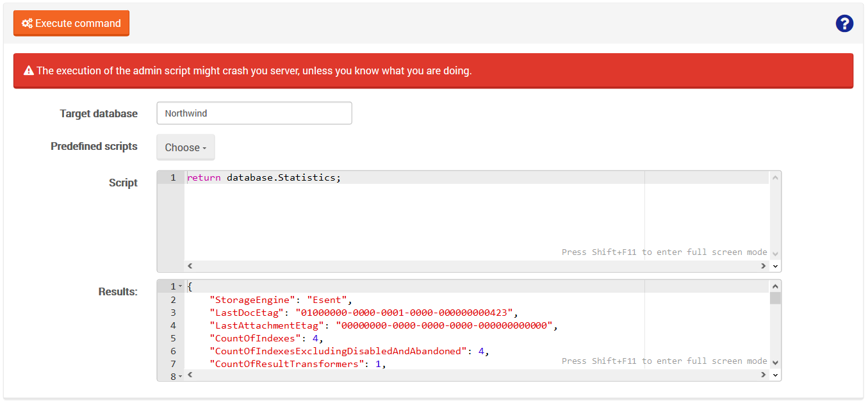The image size is (868, 401).
Task: Click the Script editor vertical scroll down arrow
Action: point(775,254)
